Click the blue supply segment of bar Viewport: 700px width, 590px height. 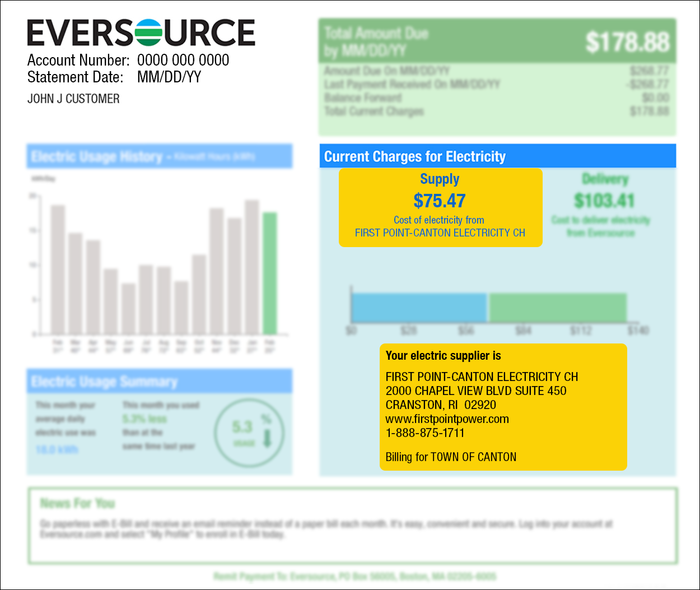419,307
